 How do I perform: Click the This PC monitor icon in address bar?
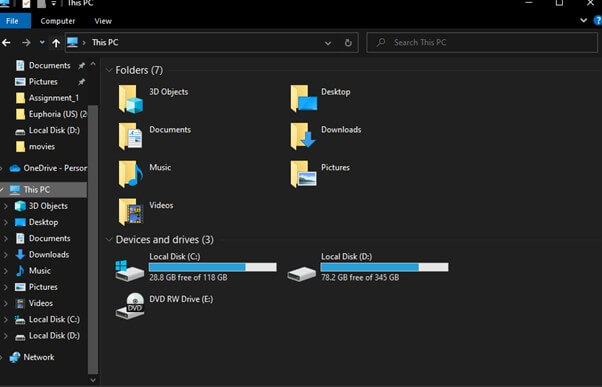pos(73,42)
